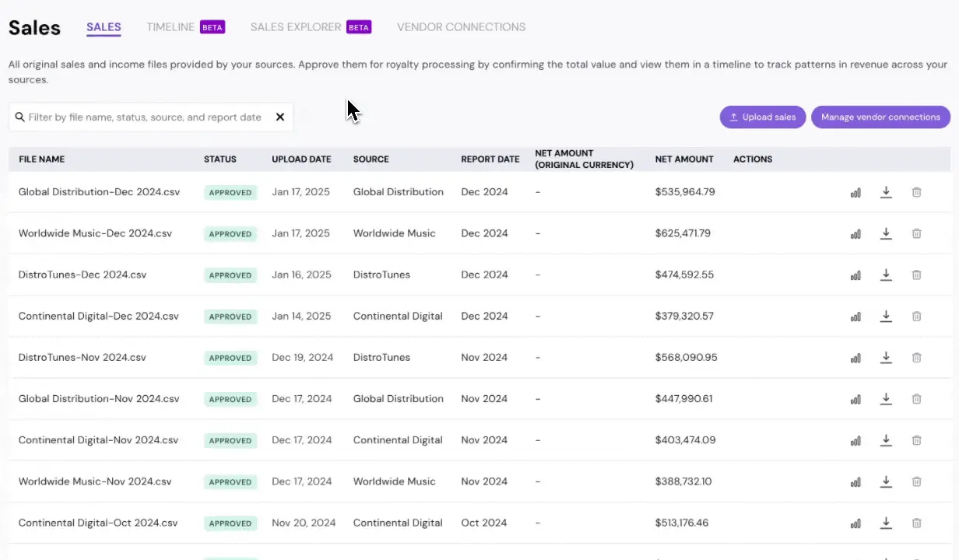Click Approved status of Global Distribution-Dec 2024.csv
The image size is (959, 560).
pos(230,192)
